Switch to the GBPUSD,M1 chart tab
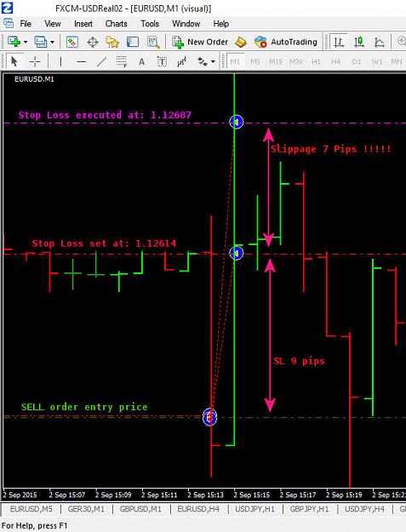The width and height of the screenshot is (406, 532). [x=140, y=509]
